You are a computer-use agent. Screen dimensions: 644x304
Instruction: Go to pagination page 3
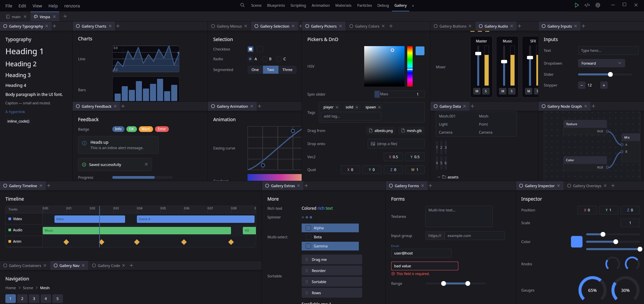(34, 299)
